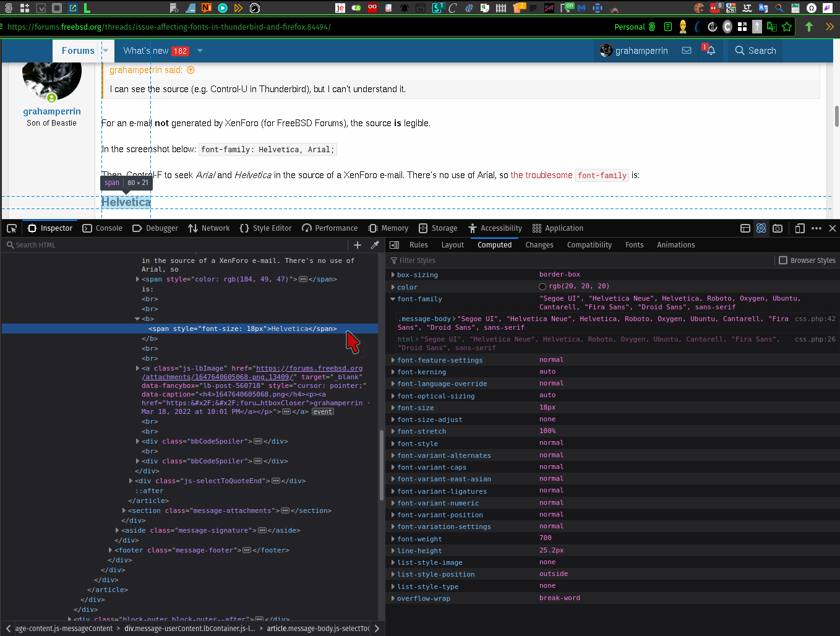
Task: Collapse the font-family computed property
Action: point(393,299)
